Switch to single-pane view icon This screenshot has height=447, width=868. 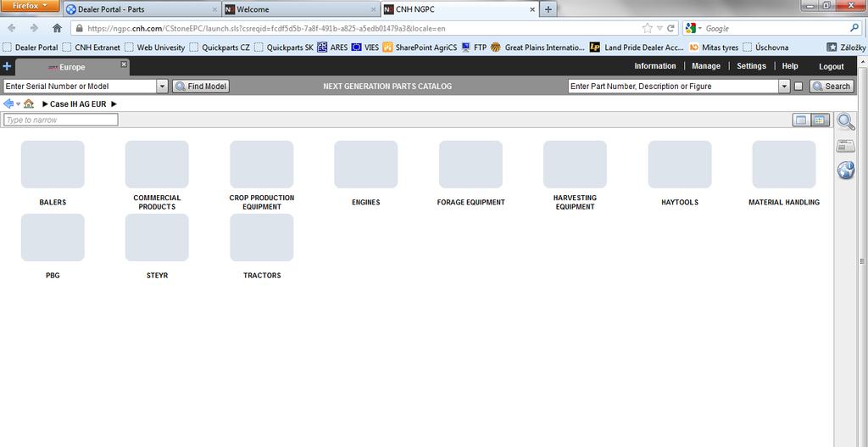[x=801, y=120]
